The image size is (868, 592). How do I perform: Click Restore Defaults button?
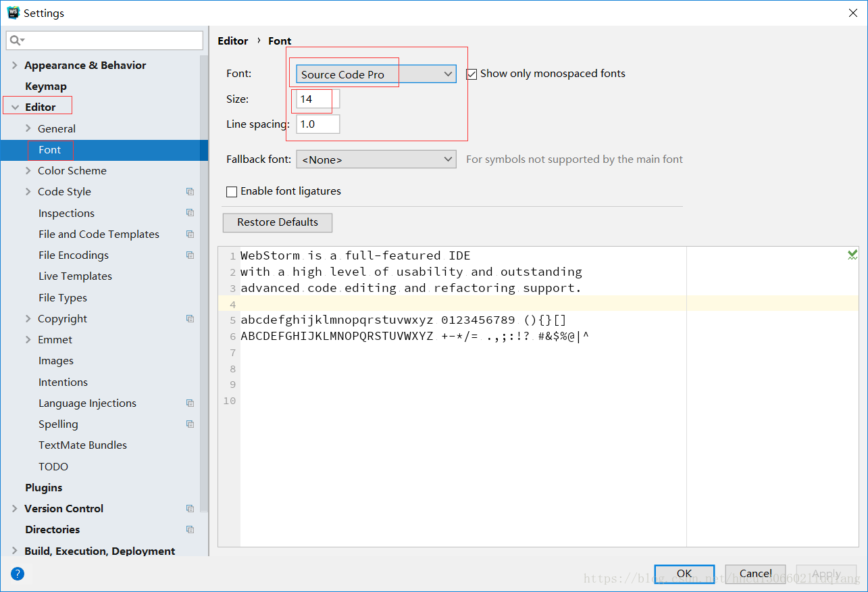pyautogui.click(x=278, y=222)
